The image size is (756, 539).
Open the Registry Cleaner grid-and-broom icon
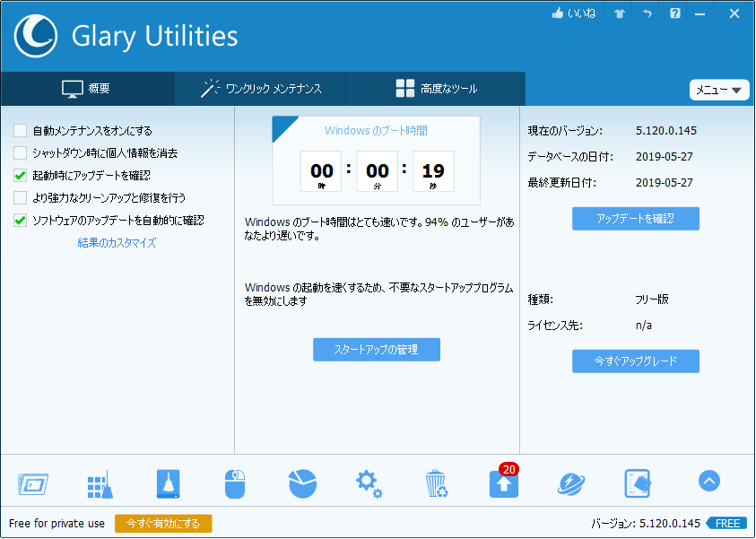click(100, 484)
